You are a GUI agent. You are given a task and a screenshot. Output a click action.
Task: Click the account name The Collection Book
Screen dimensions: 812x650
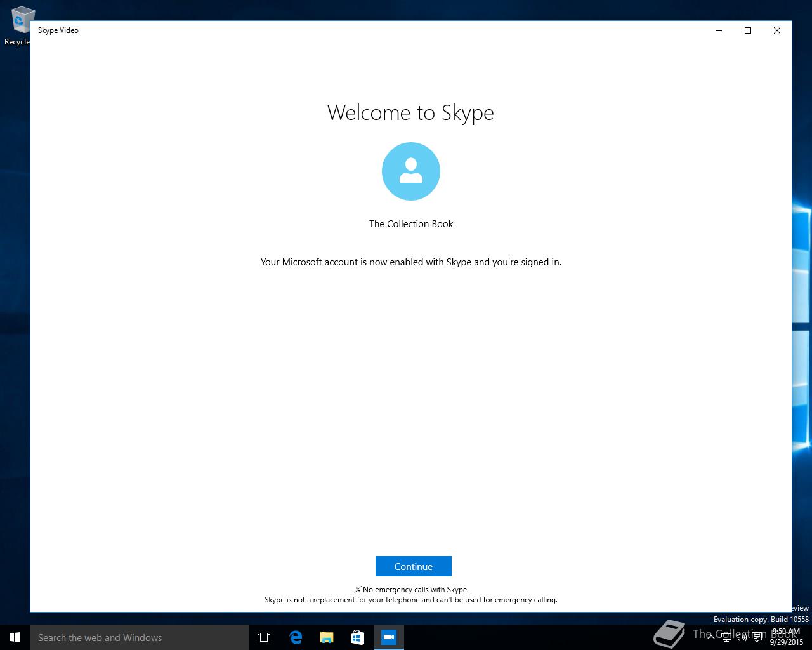pyautogui.click(x=411, y=224)
